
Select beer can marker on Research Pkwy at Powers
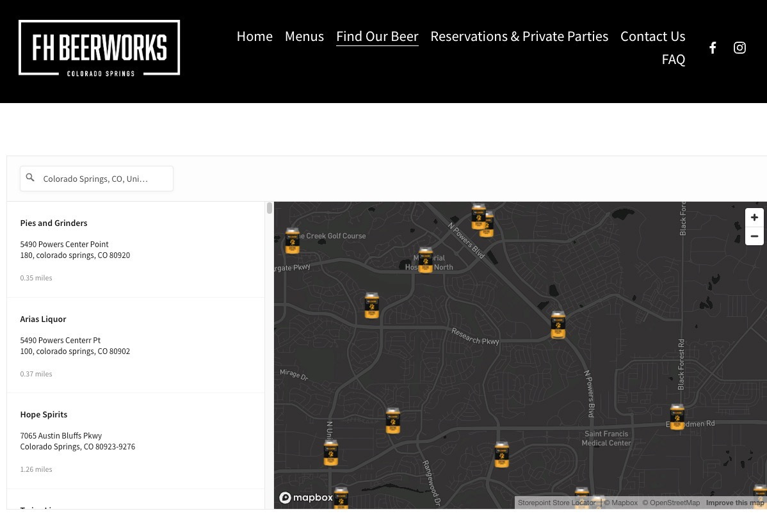coord(558,325)
